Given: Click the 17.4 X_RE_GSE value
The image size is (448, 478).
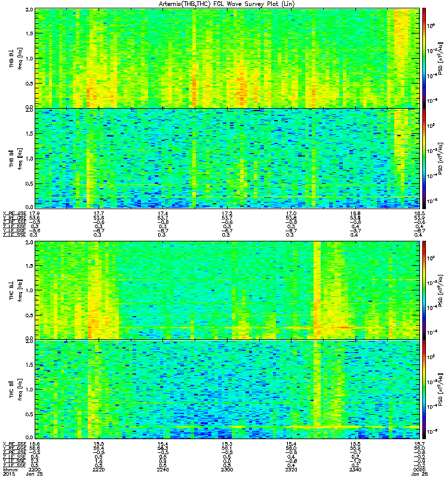Looking at the screenshot, I should click(162, 213).
